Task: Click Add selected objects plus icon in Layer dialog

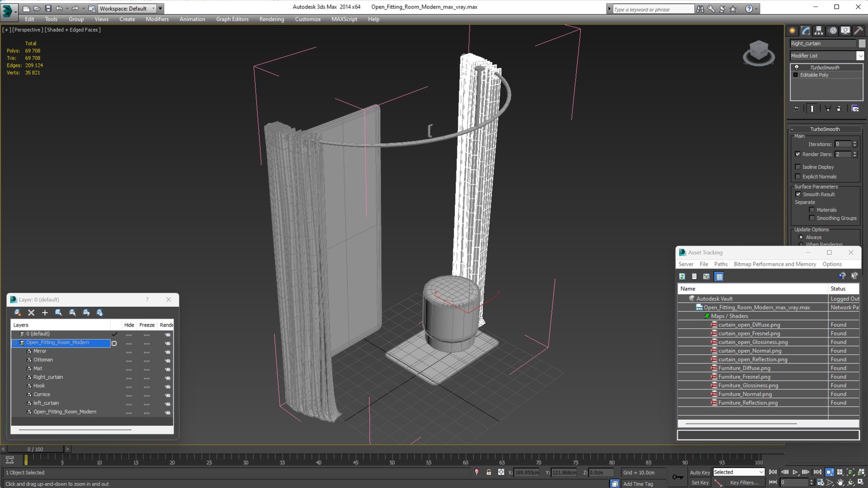Action: point(45,313)
